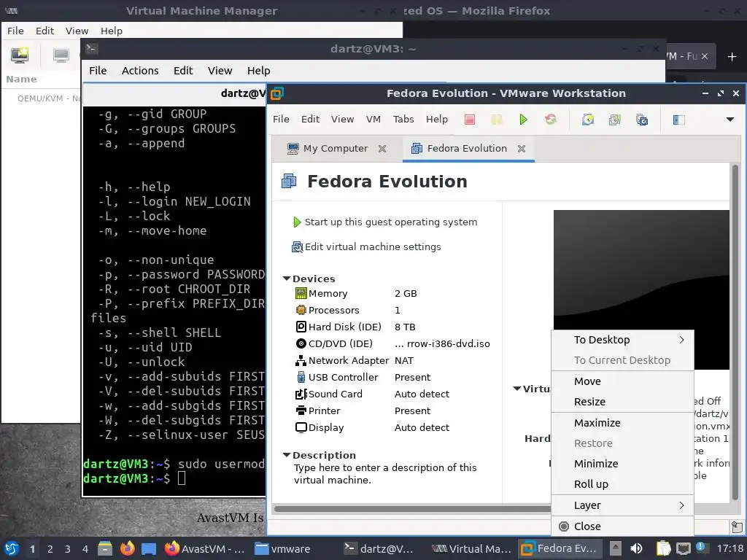Viewport: 747px width, 560px height.
Task: Open the Layer submenu
Action: pos(622,505)
